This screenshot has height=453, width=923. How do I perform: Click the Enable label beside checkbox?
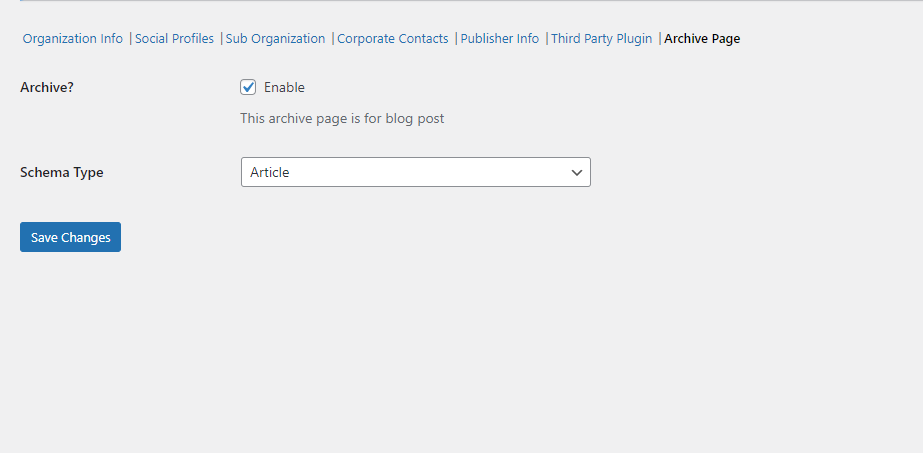pos(284,87)
